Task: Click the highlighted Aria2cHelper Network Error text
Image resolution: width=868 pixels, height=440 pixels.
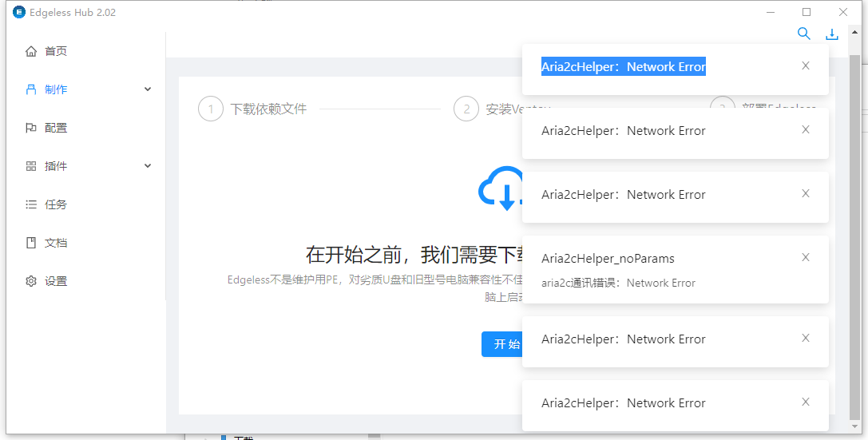Action: tap(624, 67)
